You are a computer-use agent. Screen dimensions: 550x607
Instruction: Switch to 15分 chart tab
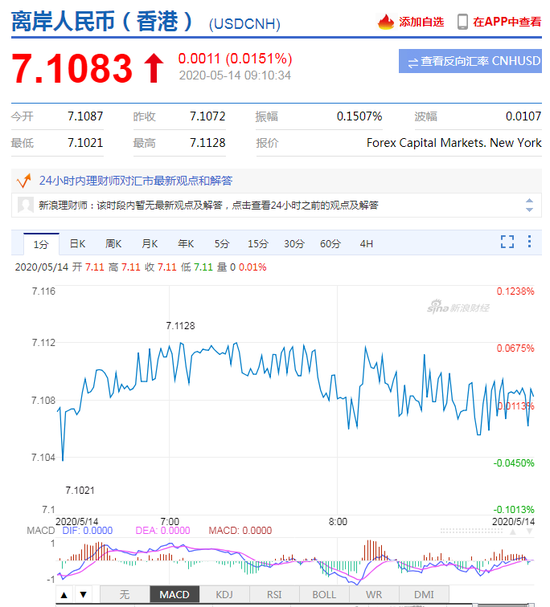point(258,244)
